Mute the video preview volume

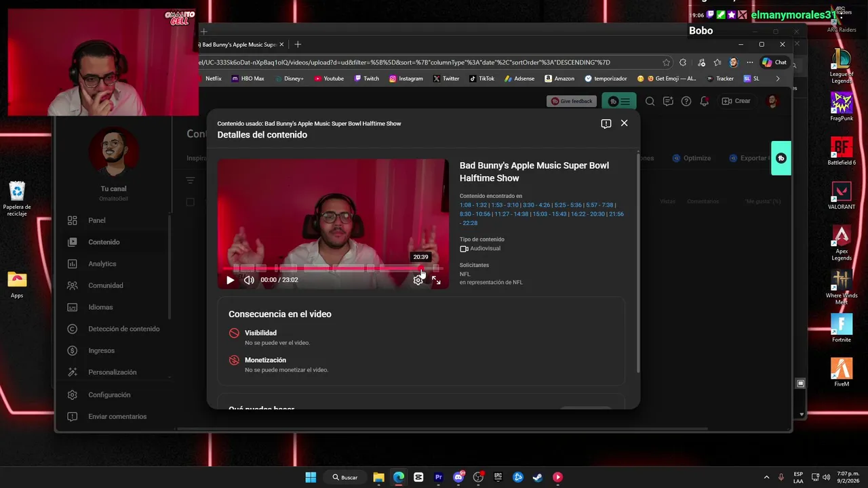249,280
